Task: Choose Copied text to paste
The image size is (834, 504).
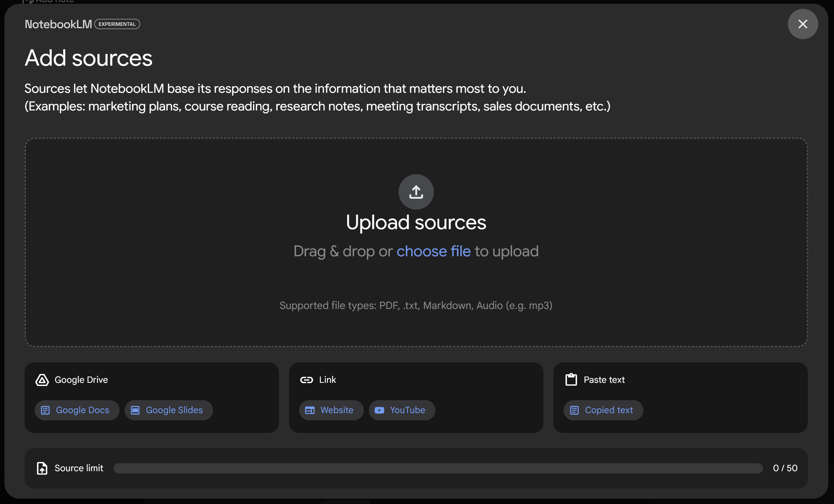Action: pos(603,410)
